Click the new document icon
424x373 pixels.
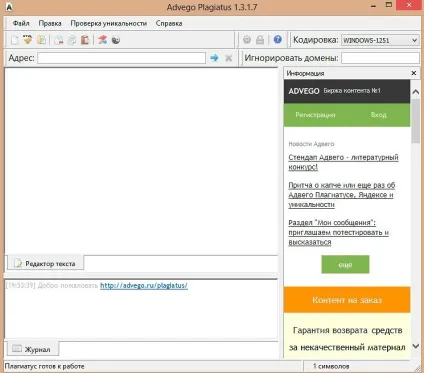click(x=14, y=40)
